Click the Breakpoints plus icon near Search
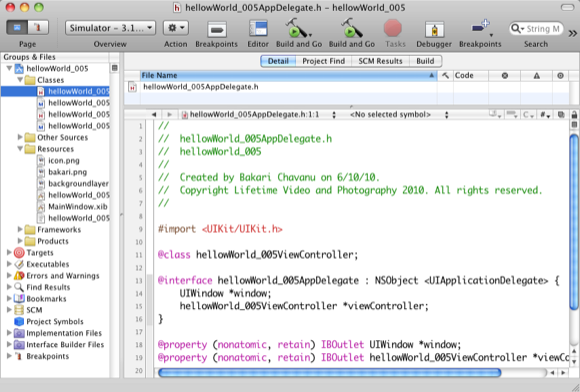 480,28
